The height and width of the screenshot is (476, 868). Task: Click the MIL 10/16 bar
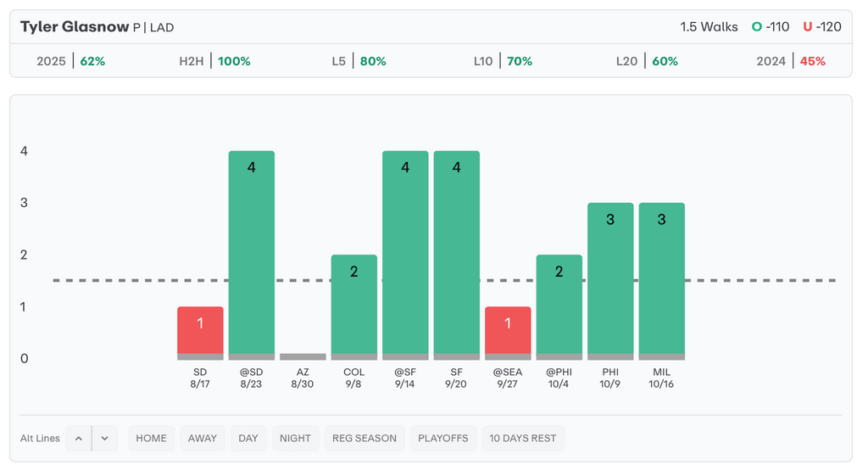pos(662,280)
